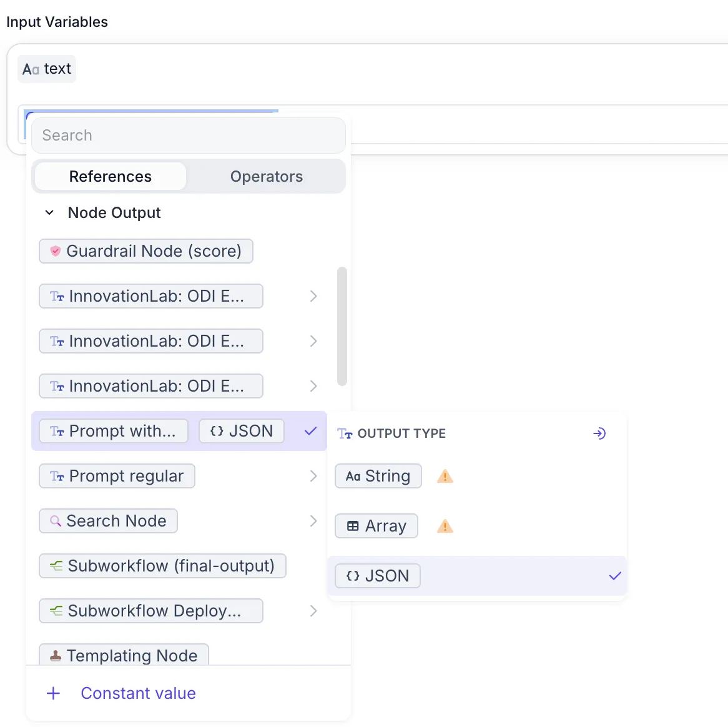Viewport: 728px width, 727px height.
Task: Select the Prompt with... node chip
Action: (114, 431)
